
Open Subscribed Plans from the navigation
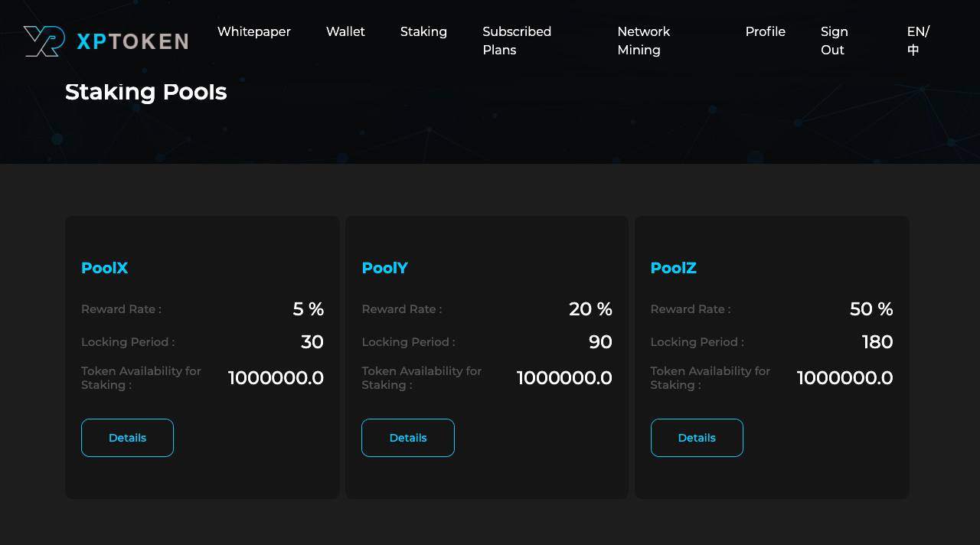pyautogui.click(x=517, y=41)
